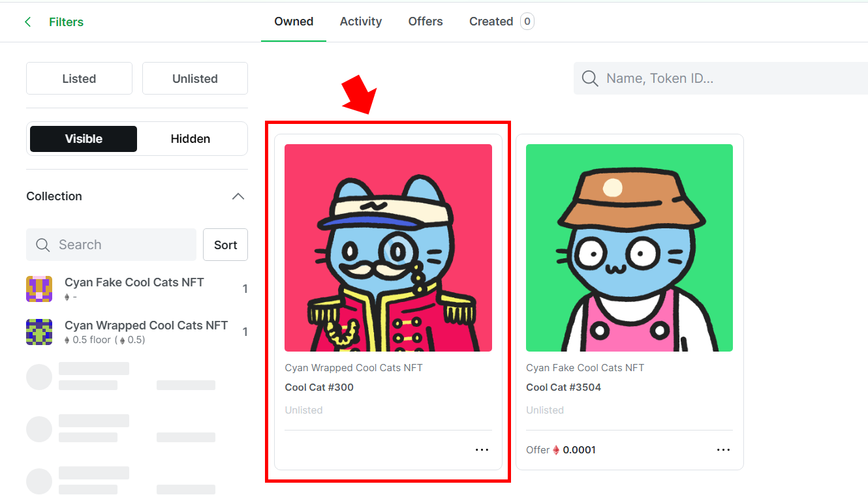Click the Cyan Wrapped Cool Cats collection avatar
This screenshot has width=868, height=499.
click(x=39, y=331)
